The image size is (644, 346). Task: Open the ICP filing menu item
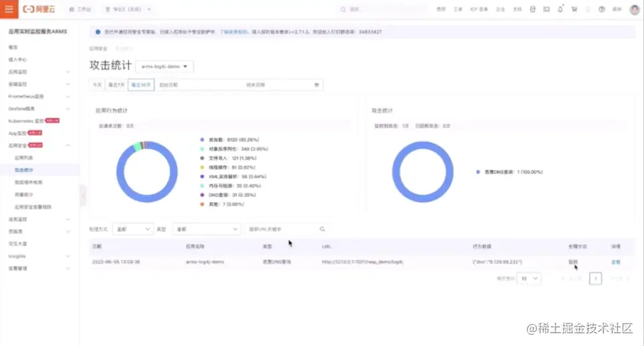tap(479, 9)
